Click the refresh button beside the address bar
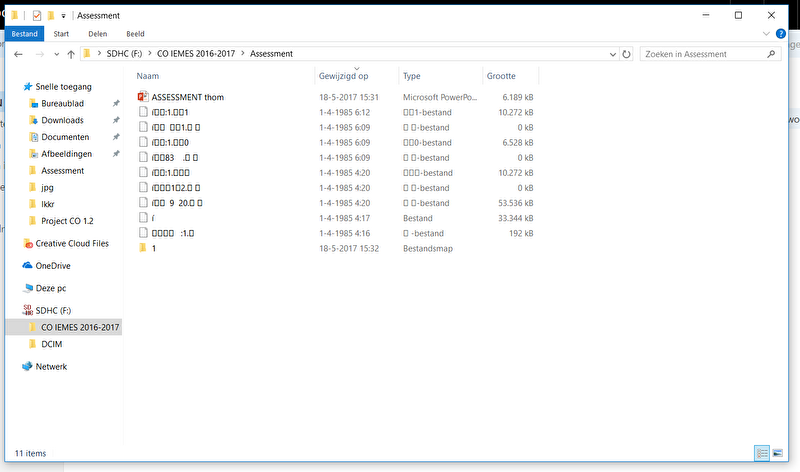Viewport: 800px width, 472px height. pyautogui.click(x=626, y=53)
